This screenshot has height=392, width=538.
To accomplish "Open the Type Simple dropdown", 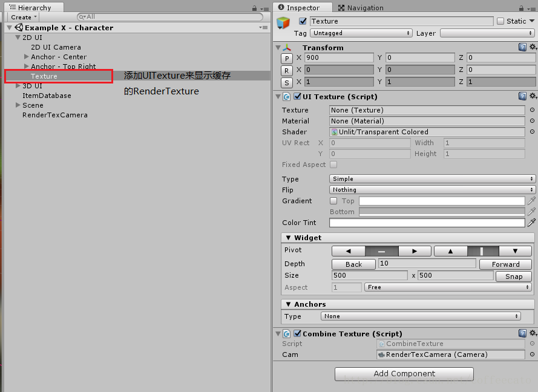I will [x=432, y=178].
